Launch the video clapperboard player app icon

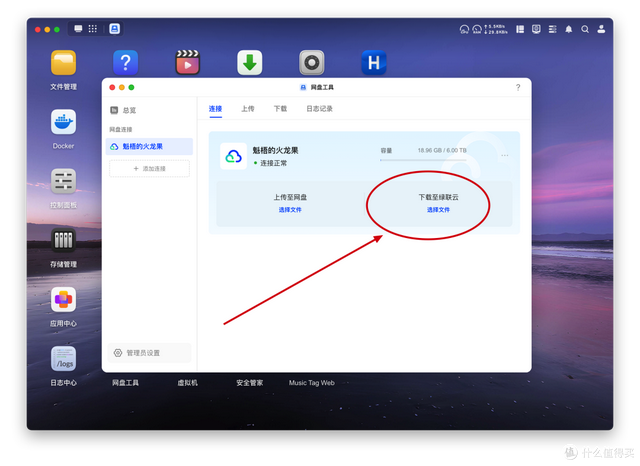187,63
